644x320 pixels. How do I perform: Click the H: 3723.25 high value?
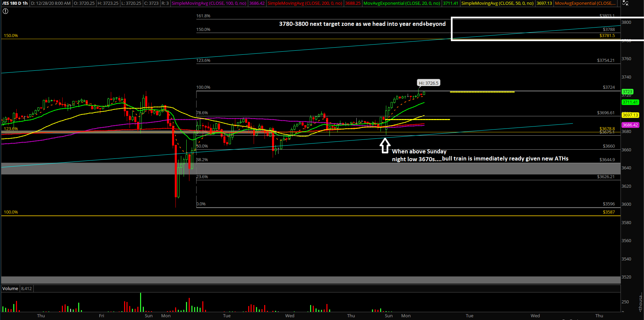point(108,3)
